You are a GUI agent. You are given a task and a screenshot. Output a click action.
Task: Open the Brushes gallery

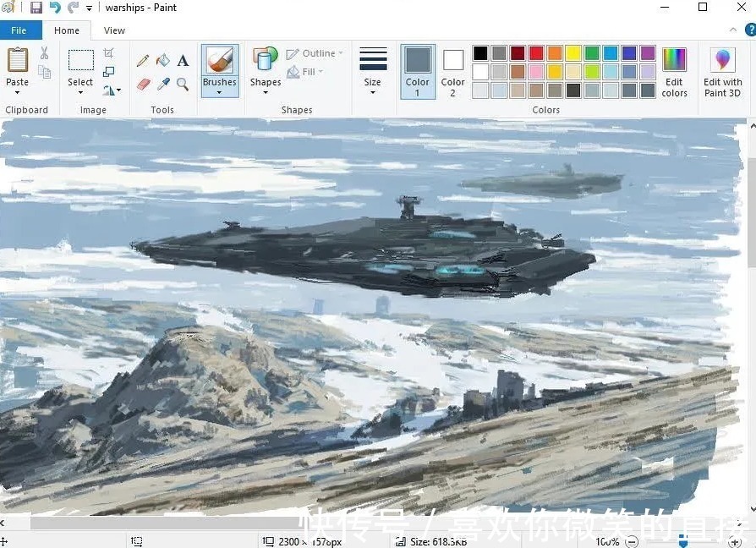[x=219, y=71]
